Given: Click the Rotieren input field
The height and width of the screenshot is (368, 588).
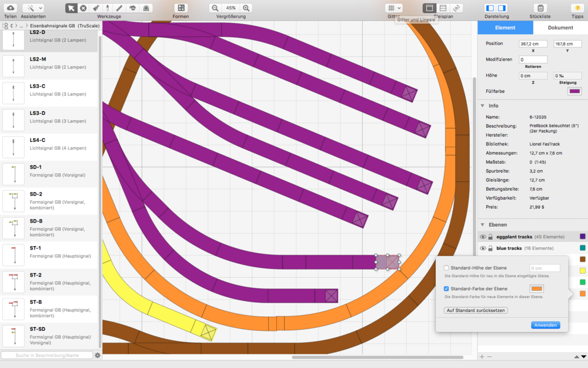Looking at the screenshot, I should click(x=533, y=59).
